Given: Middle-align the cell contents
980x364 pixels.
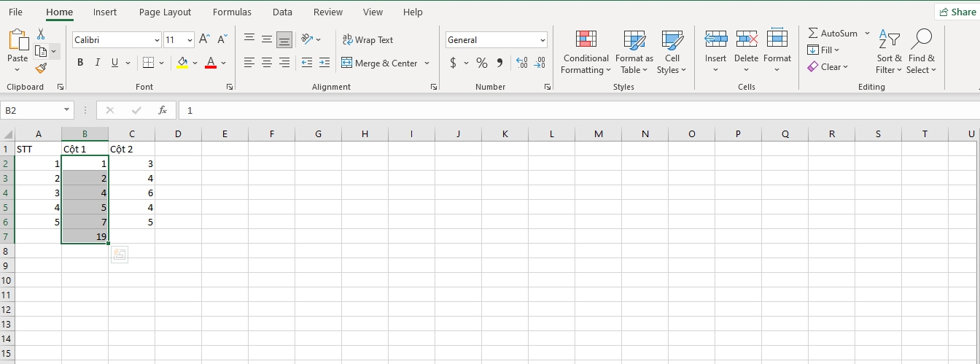Looking at the screenshot, I should pyautogui.click(x=267, y=39).
